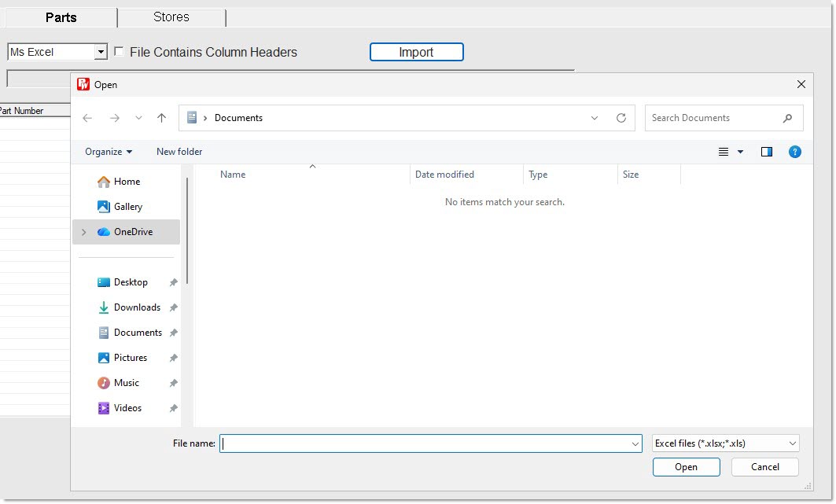Image resolution: width=836 pixels, height=504 pixels.
Task: Sort files by Date modified column
Action: (x=444, y=175)
